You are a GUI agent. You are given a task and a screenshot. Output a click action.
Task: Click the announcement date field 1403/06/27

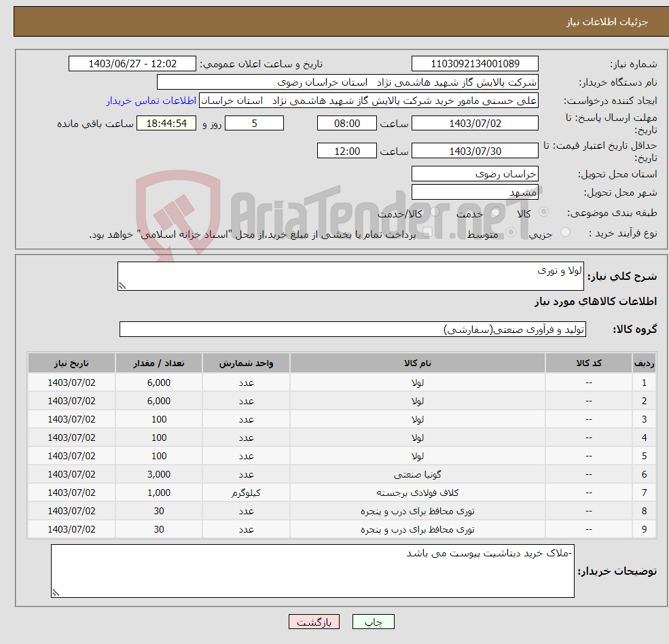(x=132, y=64)
